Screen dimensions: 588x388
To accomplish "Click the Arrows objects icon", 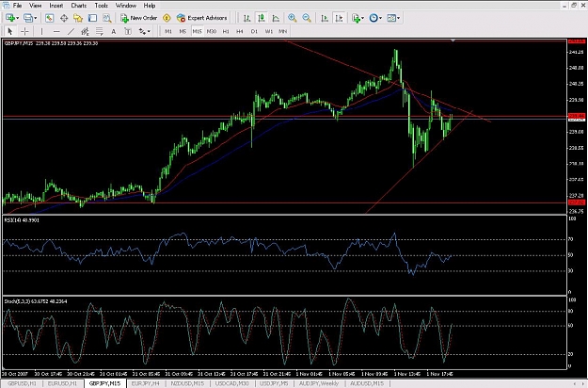I will coord(142,31).
